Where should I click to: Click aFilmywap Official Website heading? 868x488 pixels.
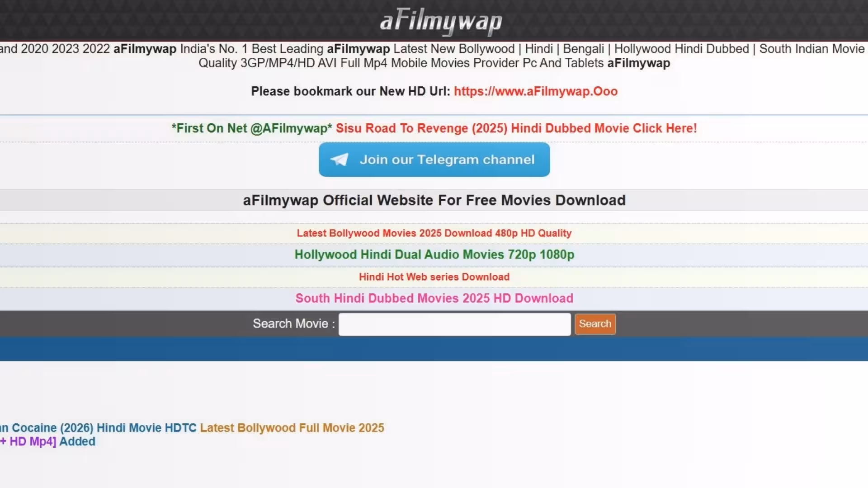[434, 200]
